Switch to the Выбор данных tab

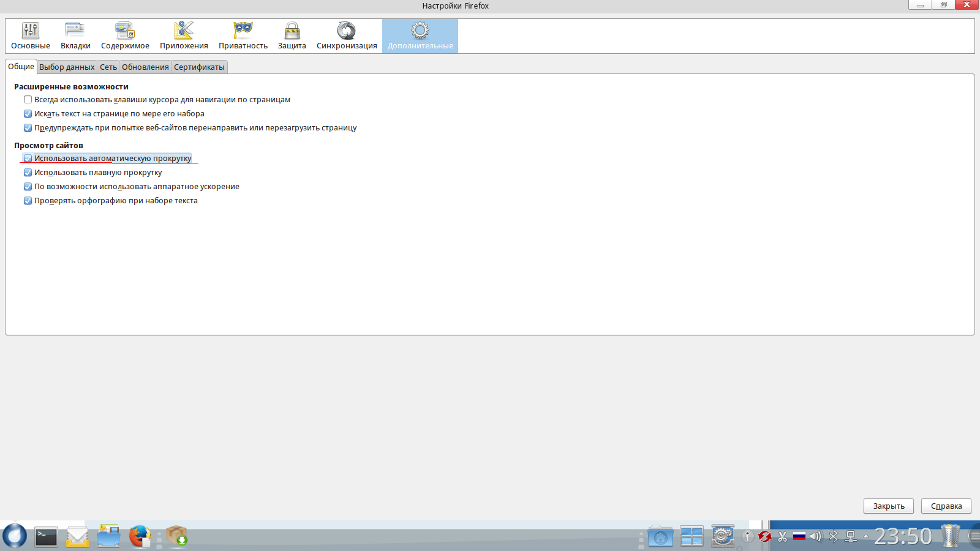click(x=67, y=67)
